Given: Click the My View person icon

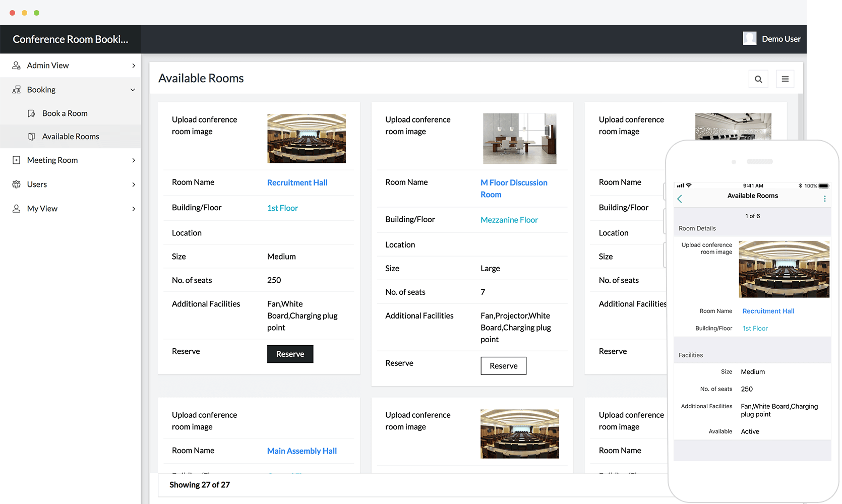Looking at the screenshot, I should pos(16,209).
